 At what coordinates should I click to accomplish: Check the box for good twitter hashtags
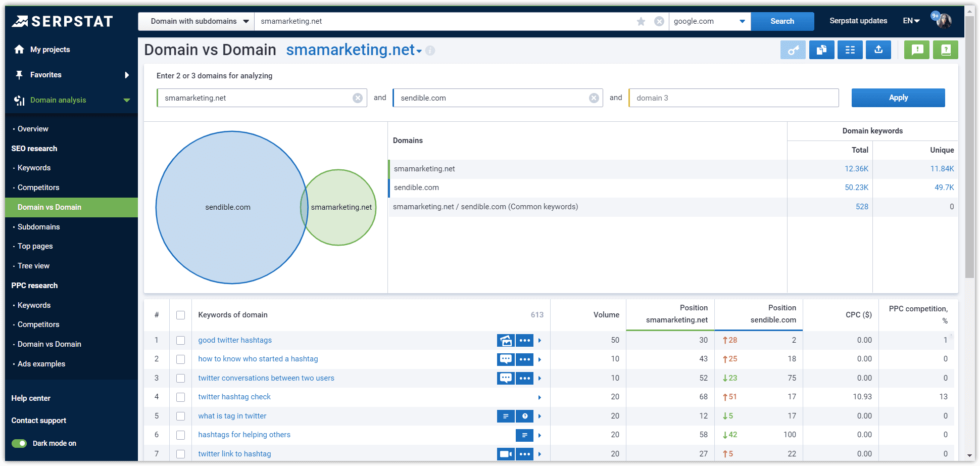tap(180, 341)
